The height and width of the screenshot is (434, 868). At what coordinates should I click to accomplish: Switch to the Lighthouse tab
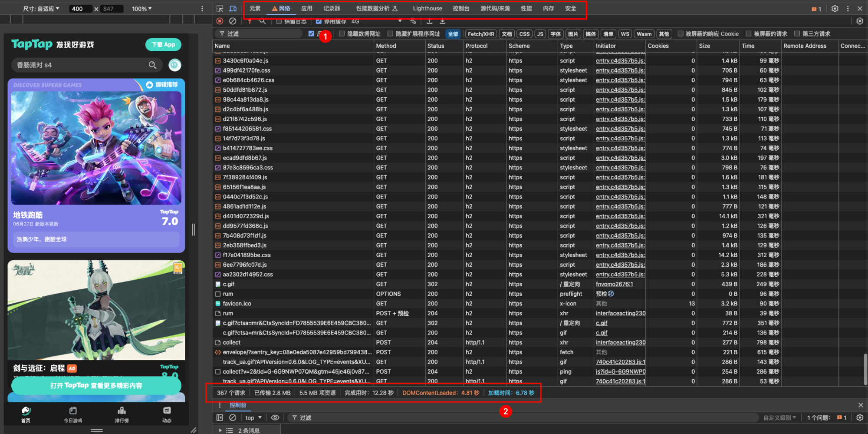point(427,9)
